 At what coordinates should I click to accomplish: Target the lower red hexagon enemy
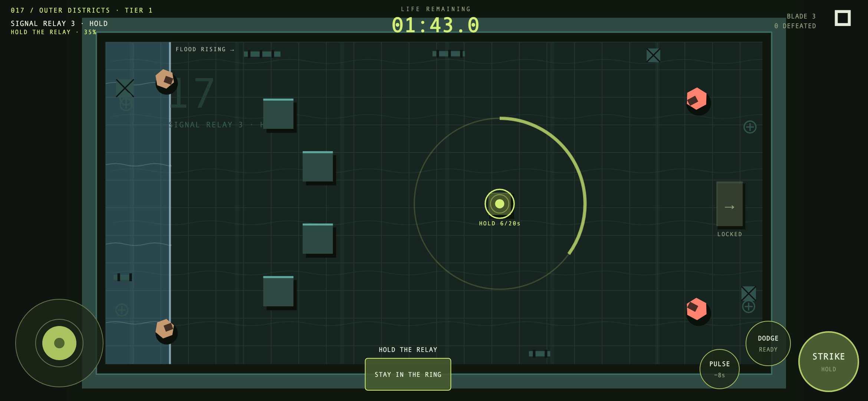(x=697, y=309)
